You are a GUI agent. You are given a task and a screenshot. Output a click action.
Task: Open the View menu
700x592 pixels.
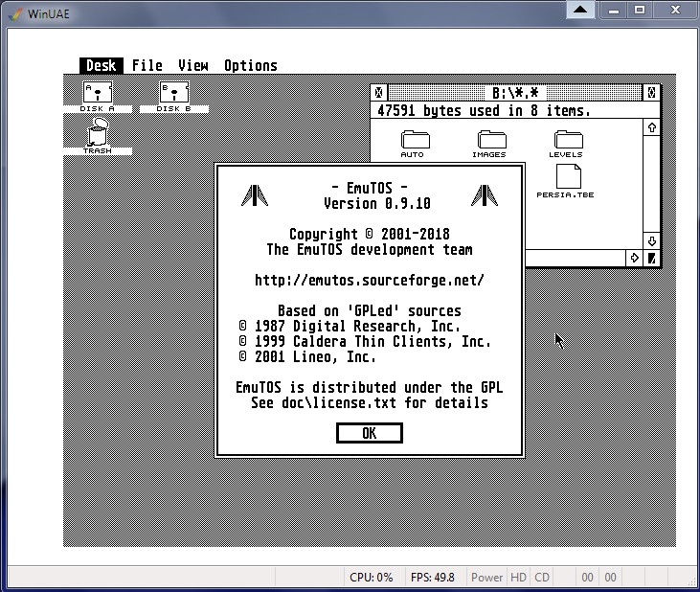[192, 65]
